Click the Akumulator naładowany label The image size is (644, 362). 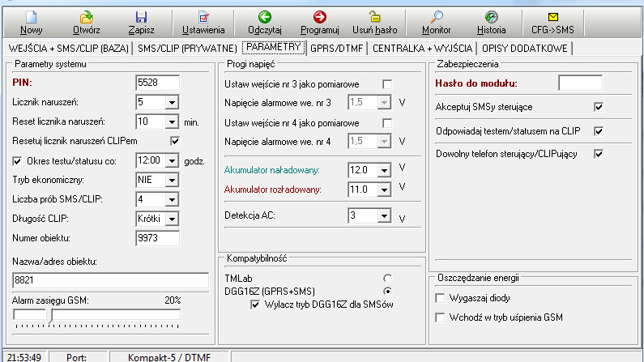[272, 170]
